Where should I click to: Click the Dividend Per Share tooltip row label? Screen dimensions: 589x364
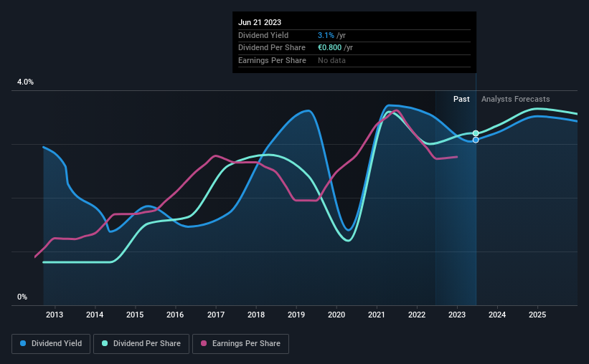pyautogui.click(x=272, y=48)
